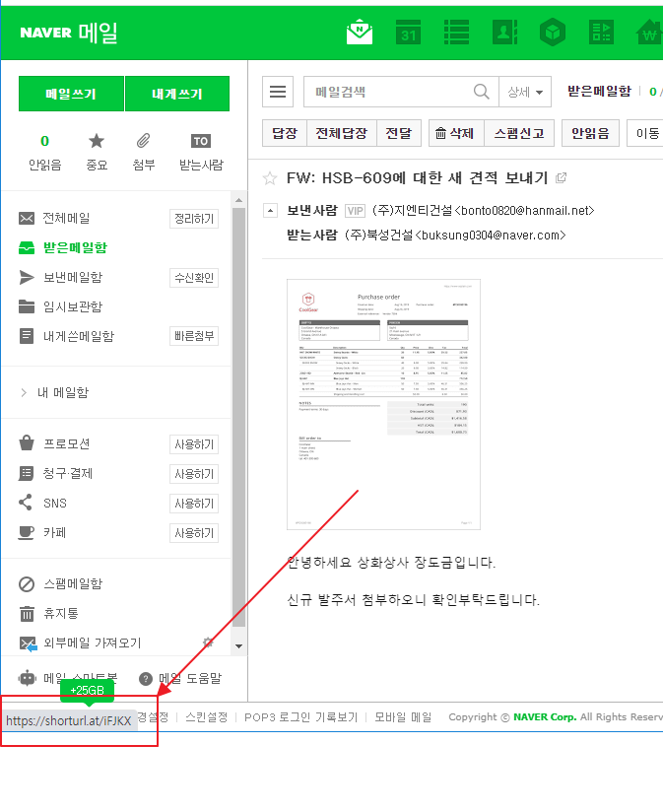
Task: Filter by 안읽음 unread count
Action: tap(45, 152)
